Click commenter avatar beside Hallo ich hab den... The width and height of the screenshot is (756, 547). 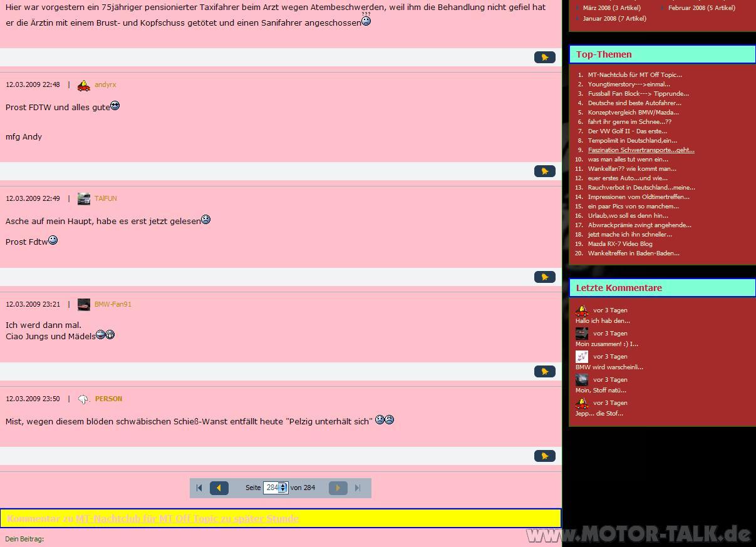[582, 310]
